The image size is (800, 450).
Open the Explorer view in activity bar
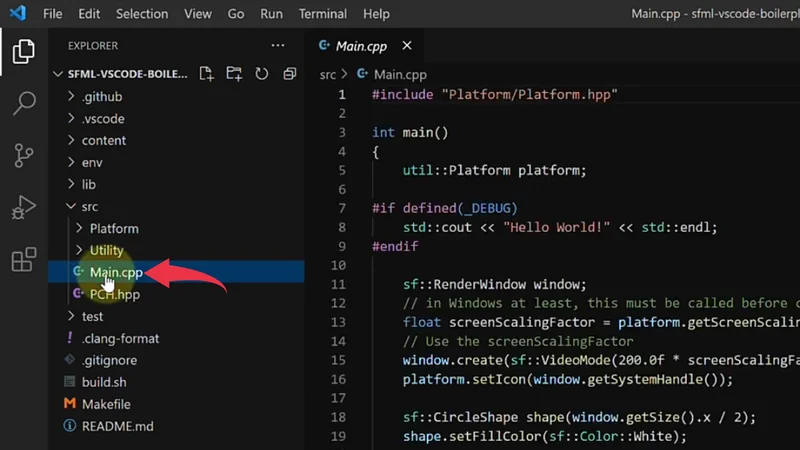tap(23, 52)
